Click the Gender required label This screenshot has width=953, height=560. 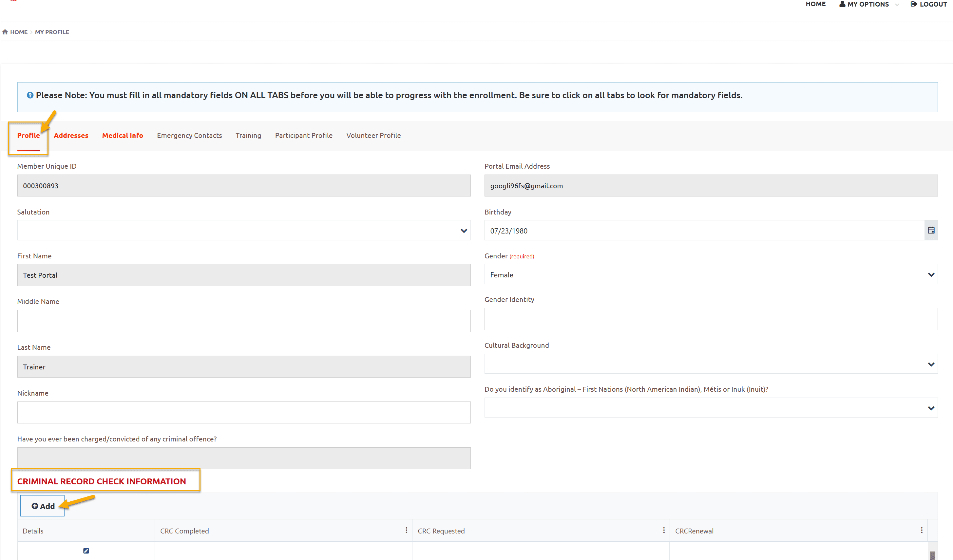click(509, 256)
